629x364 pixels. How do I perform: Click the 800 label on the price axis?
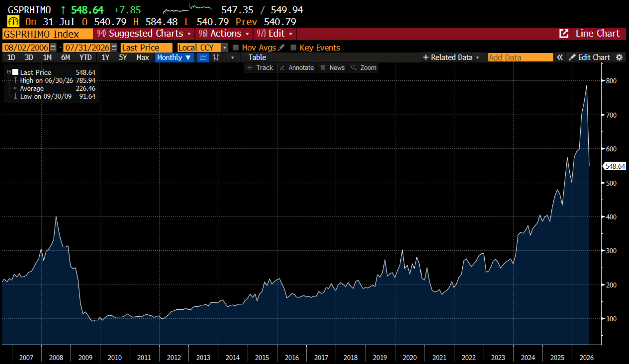[x=611, y=81]
